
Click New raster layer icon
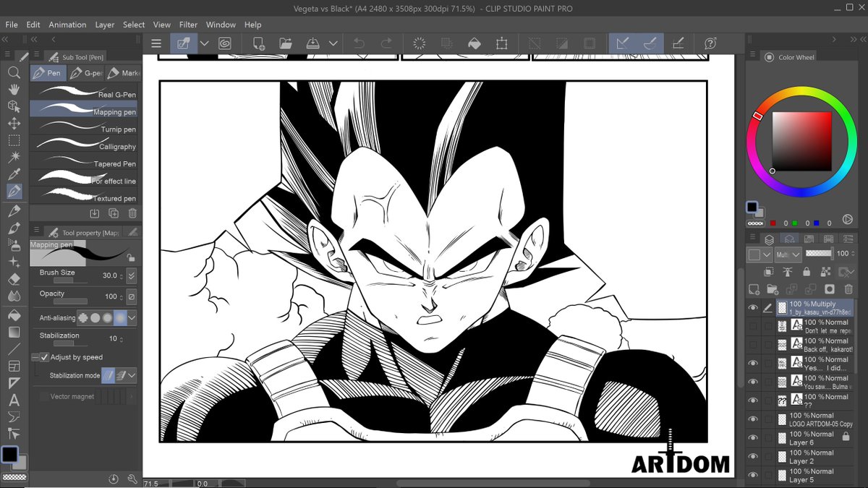[754, 289]
